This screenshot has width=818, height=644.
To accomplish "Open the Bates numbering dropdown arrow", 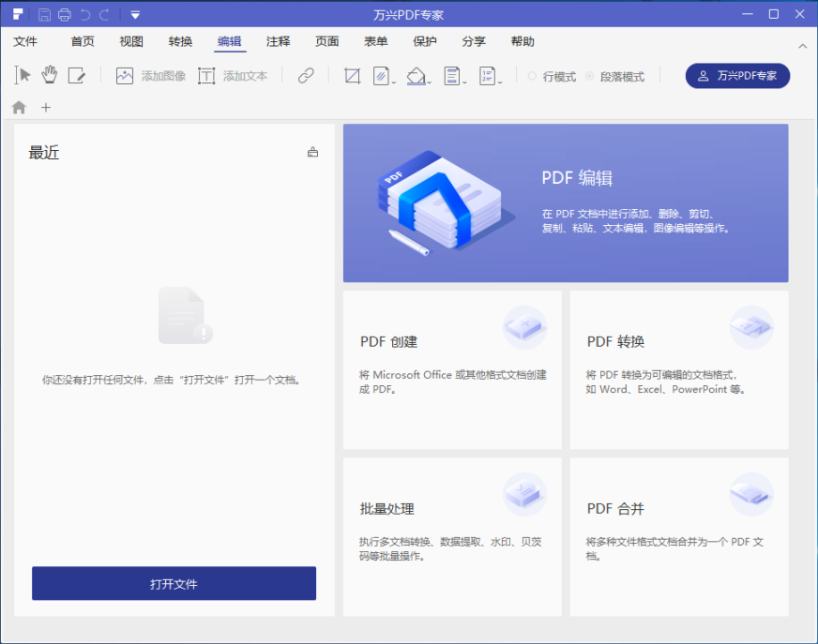I will (x=500, y=82).
